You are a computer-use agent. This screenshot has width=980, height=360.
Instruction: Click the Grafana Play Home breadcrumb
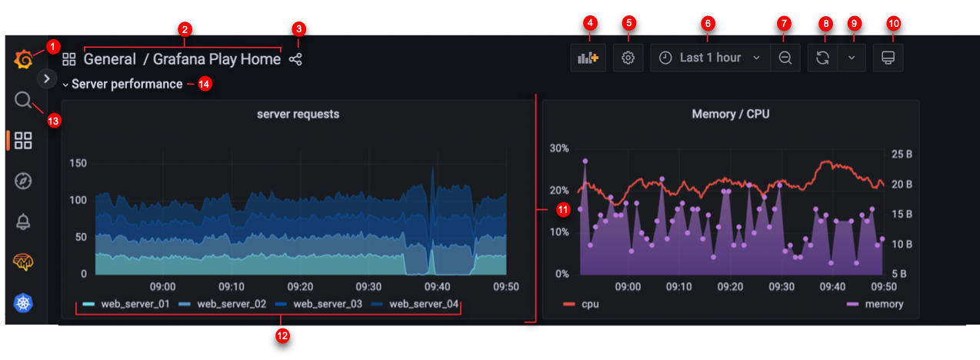click(x=216, y=58)
